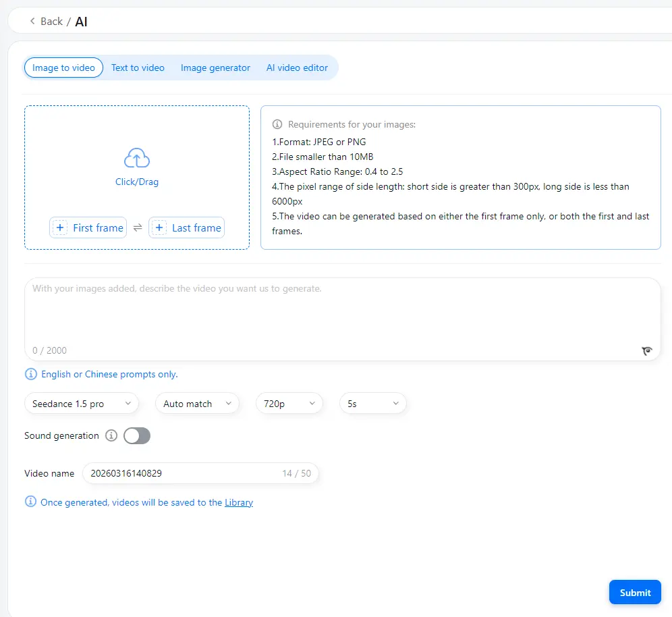Open the Seedance 1.5 pro model dropdown
This screenshot has height=617, width=672.
pos(81,403)
